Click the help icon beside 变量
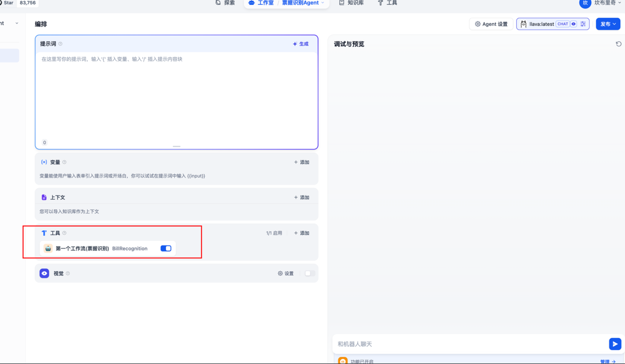Viewport: 625px width, 364px height. (x=64, y=162)
